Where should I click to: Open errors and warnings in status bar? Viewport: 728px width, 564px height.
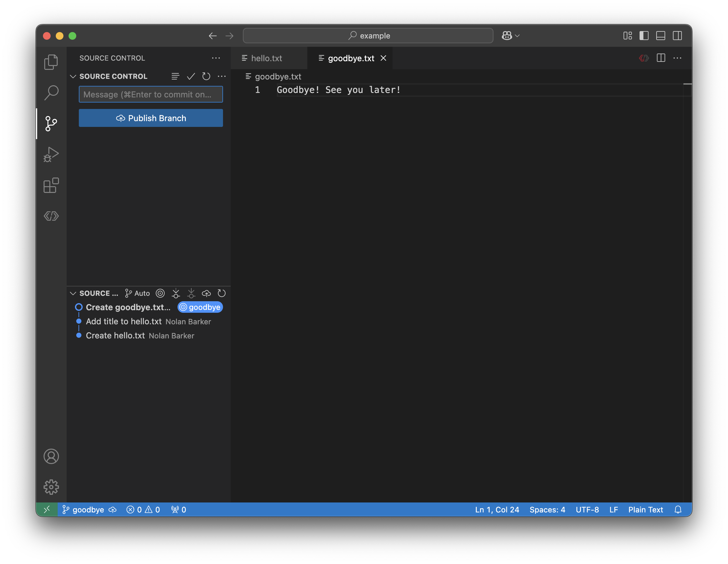pyautogui.click(x=143, y=509)
